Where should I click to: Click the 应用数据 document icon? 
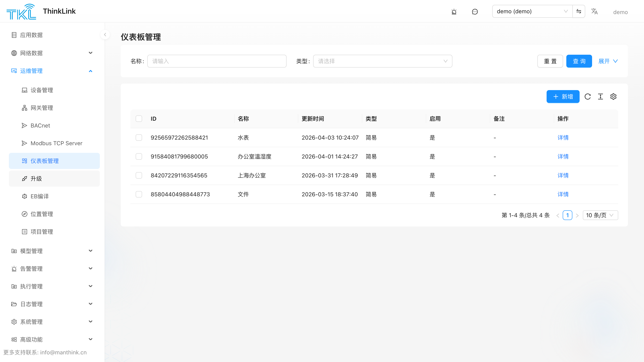(x=14, y=35)
